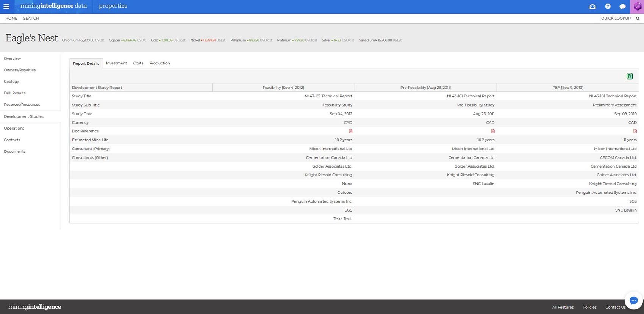
Task: Click the Copper price ticker
Action: pyautogui.click(x=127, y=40)
